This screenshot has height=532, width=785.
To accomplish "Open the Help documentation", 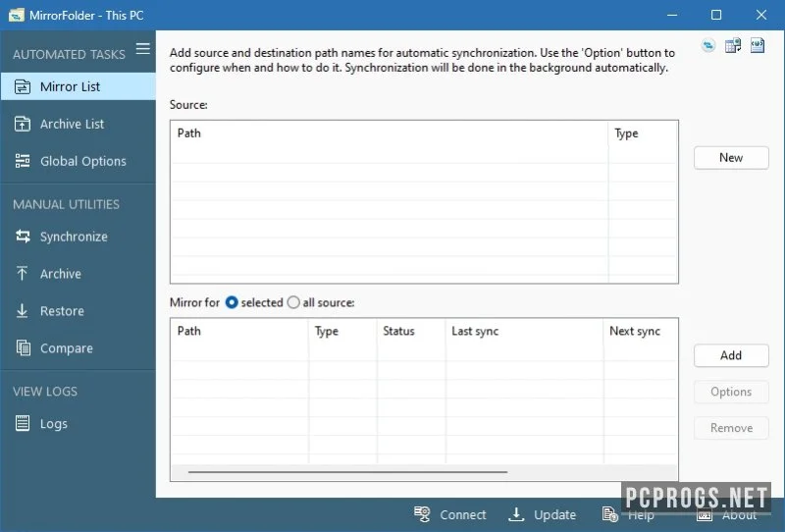I will 628,514.
